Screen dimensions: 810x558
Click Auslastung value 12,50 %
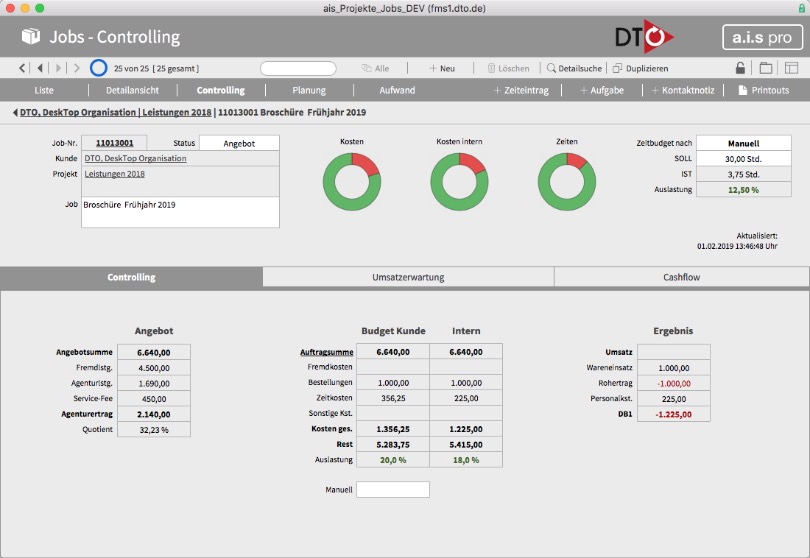click(744, 190)
